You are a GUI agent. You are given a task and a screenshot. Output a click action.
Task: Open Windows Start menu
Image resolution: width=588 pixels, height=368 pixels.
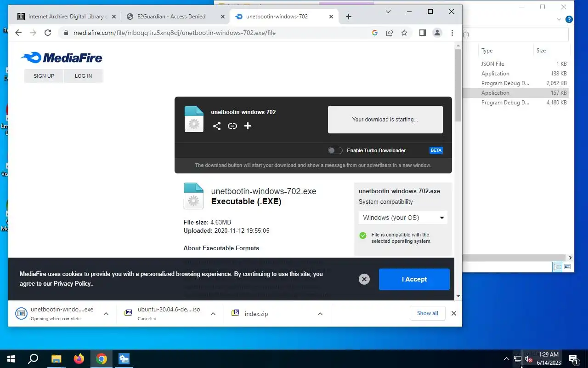(11, 359)
